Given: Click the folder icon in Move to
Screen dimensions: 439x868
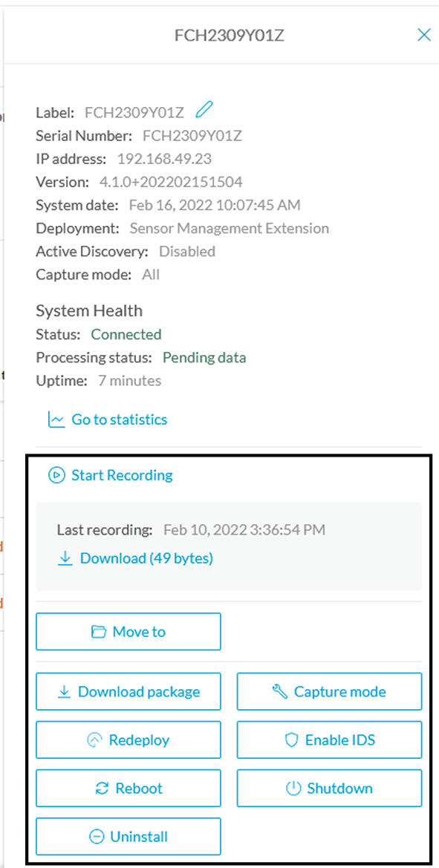Looking at the screenshot, I should [98, 632].
